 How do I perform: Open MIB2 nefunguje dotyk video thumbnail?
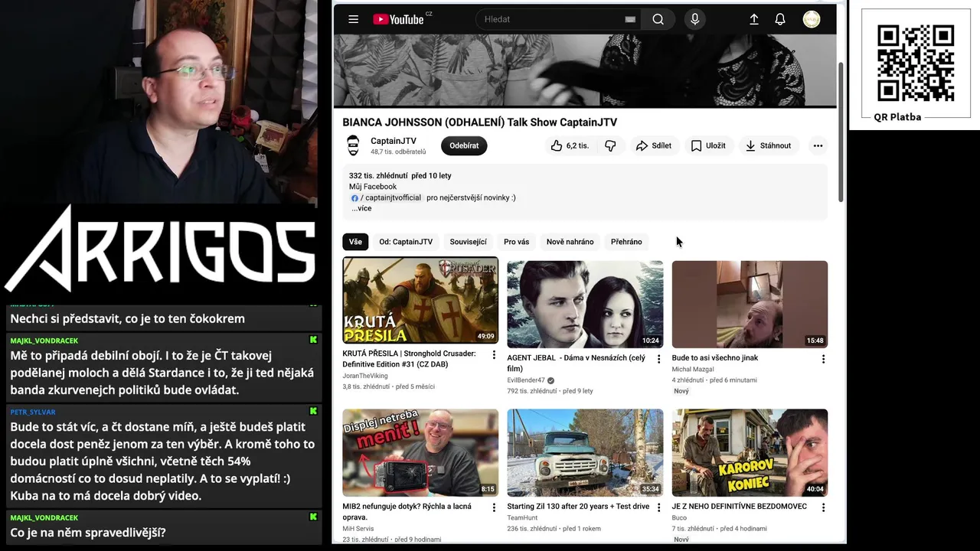coord(420,452)
